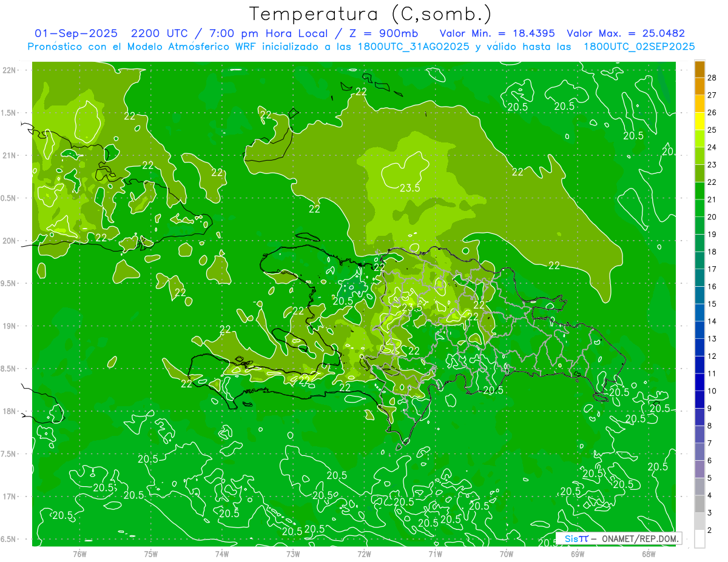
Task: Click the '6.5N' latitude axis label
Action: [8, 540]
